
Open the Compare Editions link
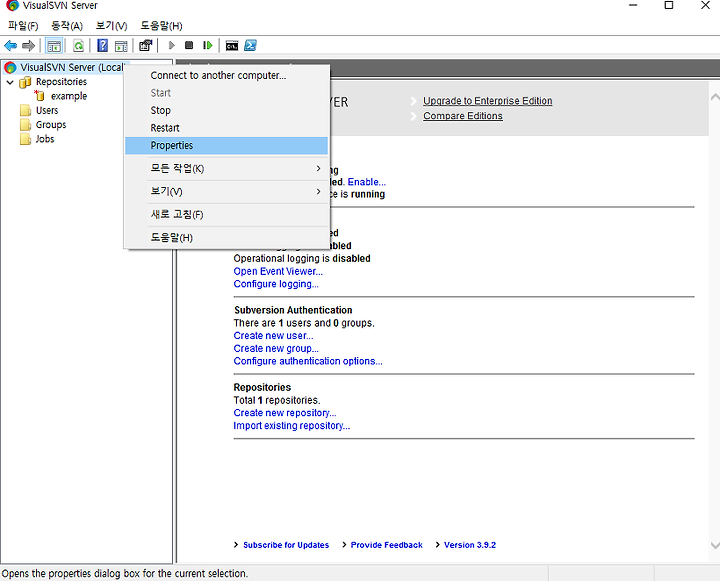point(463,116)
